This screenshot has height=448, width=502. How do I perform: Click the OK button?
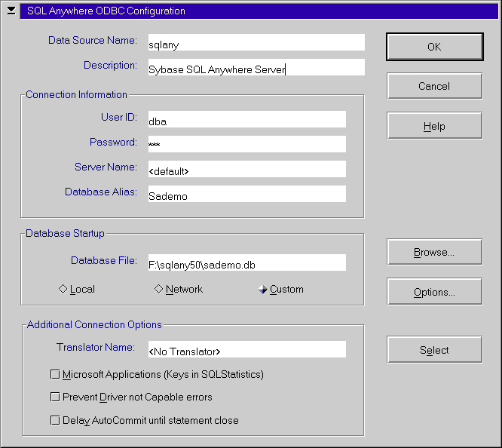point(434,47)
